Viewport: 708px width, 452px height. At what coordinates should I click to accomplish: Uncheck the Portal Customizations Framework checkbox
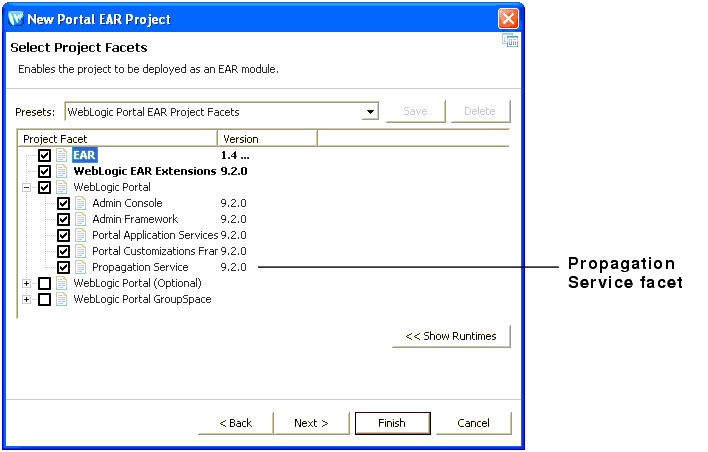(63, 251)
